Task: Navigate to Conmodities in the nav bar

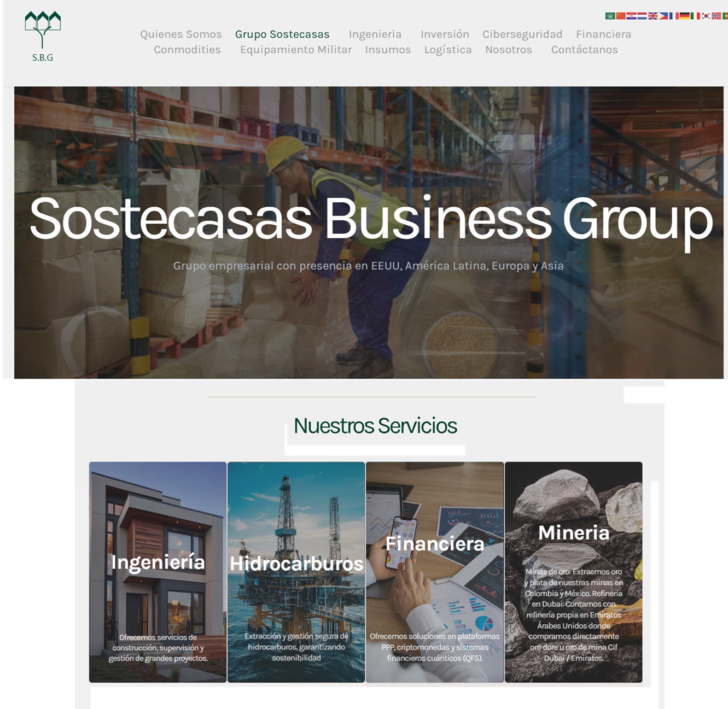Action: (187, 49)
